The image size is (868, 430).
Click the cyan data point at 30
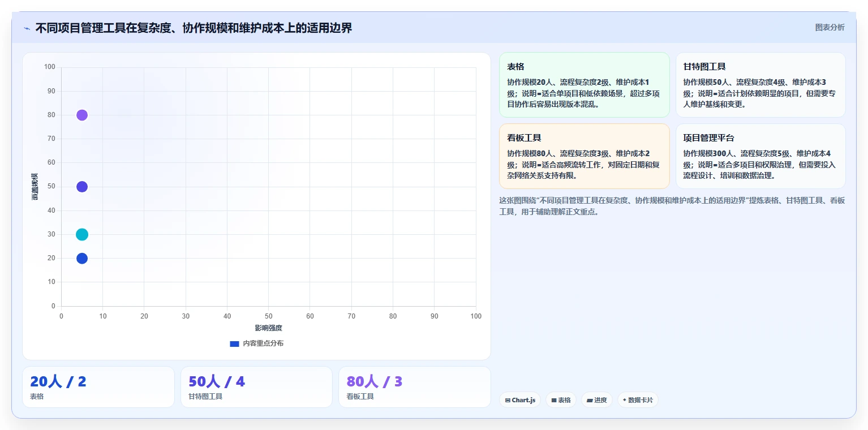click(x=82, y=234)
